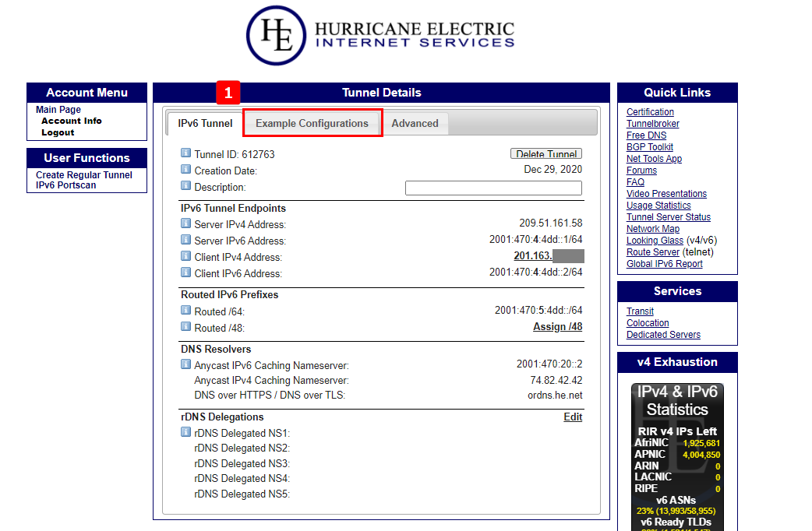Open the BGP Toolkit quick link
Image resolution: width=812 pixels, height=531 pixels.
[x=649, y=147]
